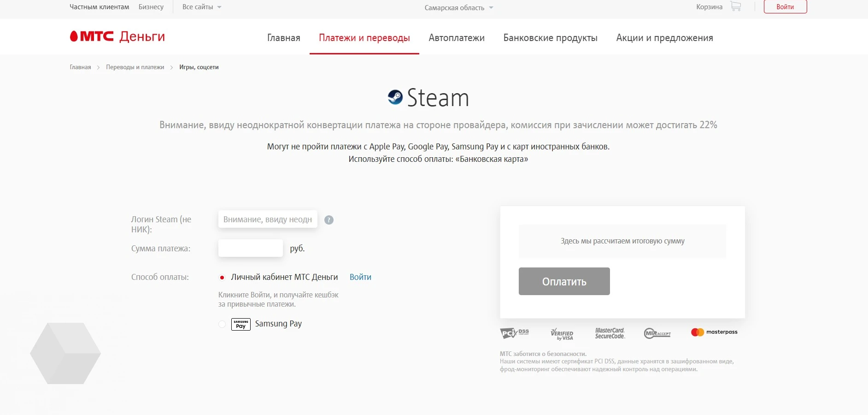The image size is (868, 415).
Task: Click the Способ оплаты label
Action: coord(160,277)
